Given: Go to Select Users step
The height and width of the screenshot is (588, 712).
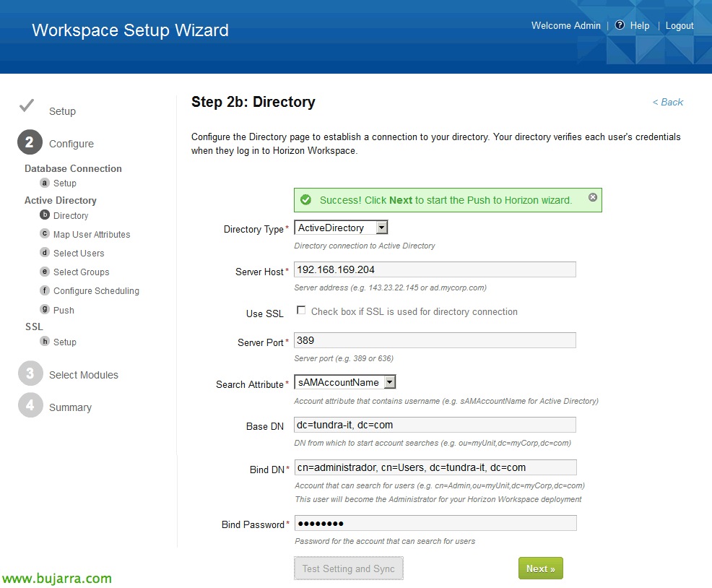Looking at the screenshot, I should [79, 253].
